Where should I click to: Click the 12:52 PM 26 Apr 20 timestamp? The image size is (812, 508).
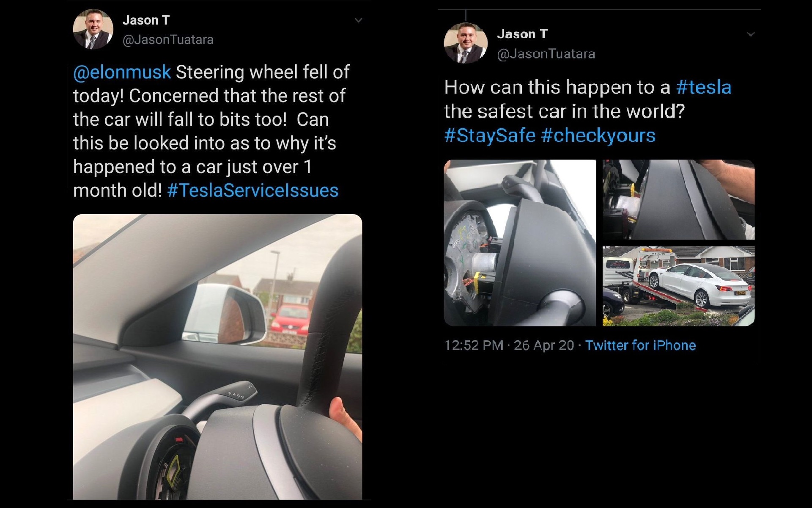click(x=509, y=345)
